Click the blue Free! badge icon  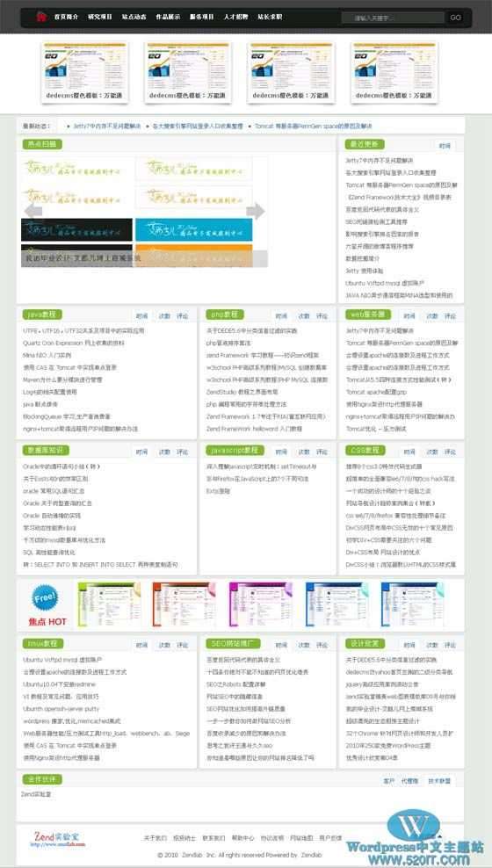(x=46, y=598)
